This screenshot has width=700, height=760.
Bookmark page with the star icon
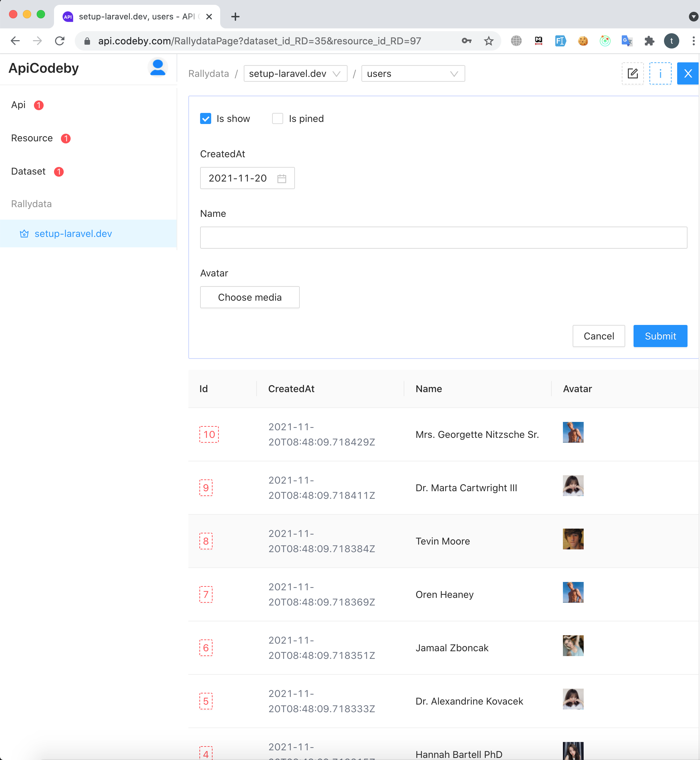[488, 41]
